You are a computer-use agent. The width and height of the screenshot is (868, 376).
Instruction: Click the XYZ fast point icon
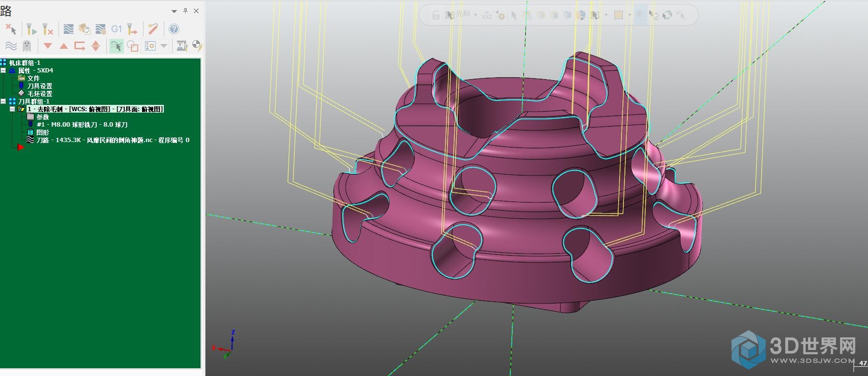click(487, 15)
